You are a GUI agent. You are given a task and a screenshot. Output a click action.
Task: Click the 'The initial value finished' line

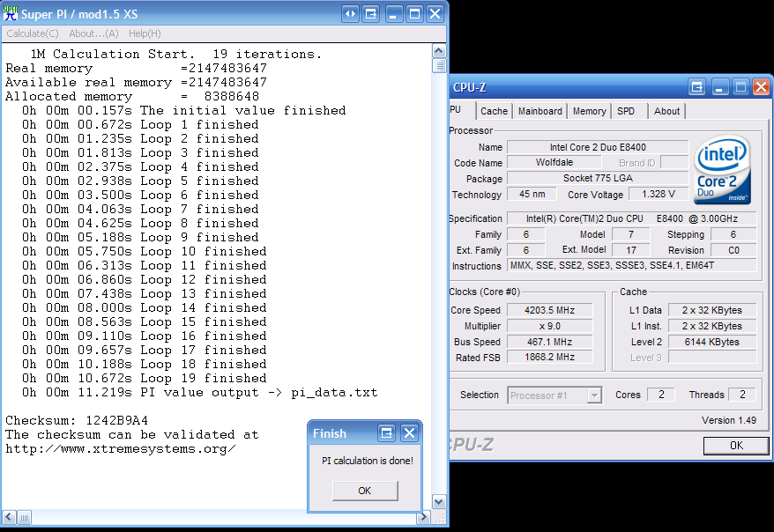coord(183,110)
